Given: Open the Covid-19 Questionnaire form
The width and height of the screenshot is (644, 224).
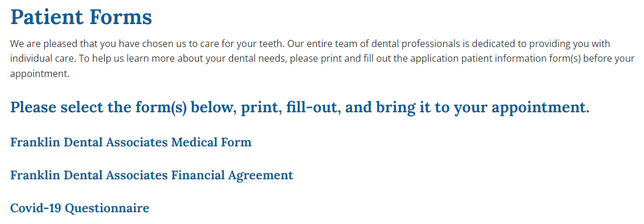Looking at the screenshot, I should point(79,208).
